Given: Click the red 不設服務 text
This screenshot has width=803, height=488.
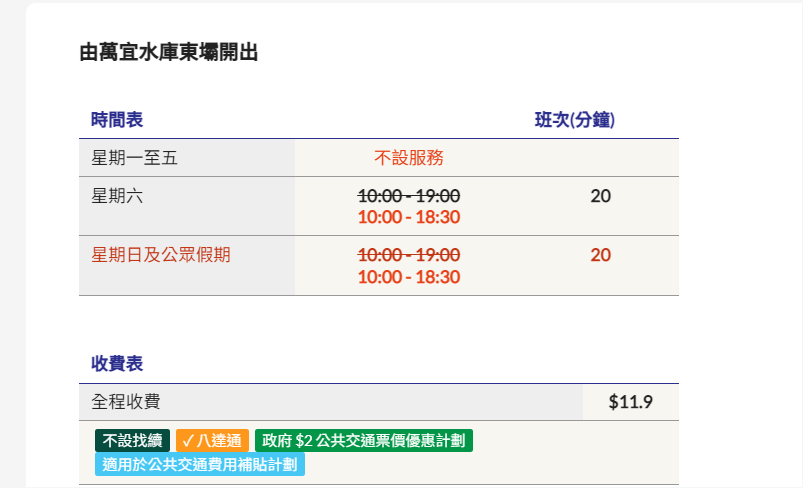Looking at the screenshot, I should [x=409, y=157].
